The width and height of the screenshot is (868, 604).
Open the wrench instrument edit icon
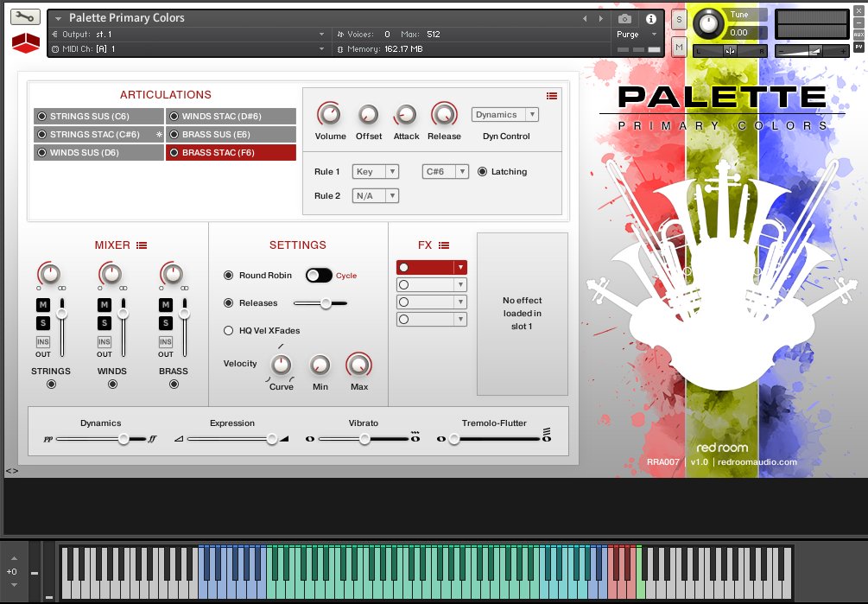[x=27, y=17]
